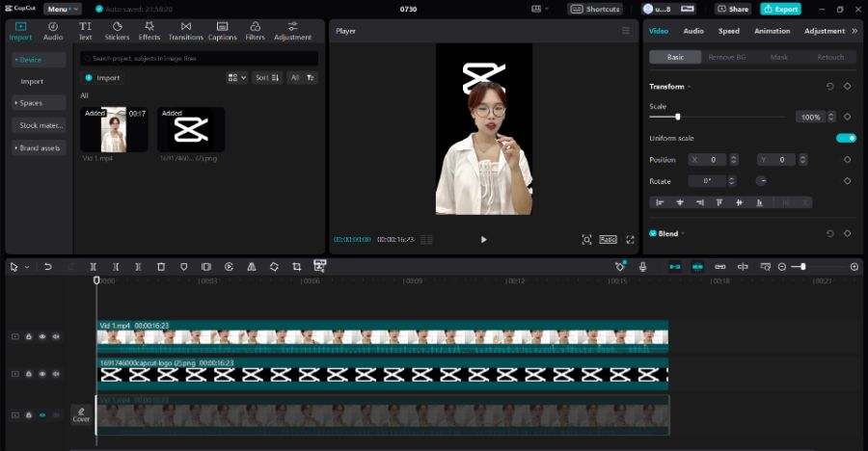Click the focus frame icon beside Ratio
This screenshot has width=868, height=451.
(x=586, y=240)
